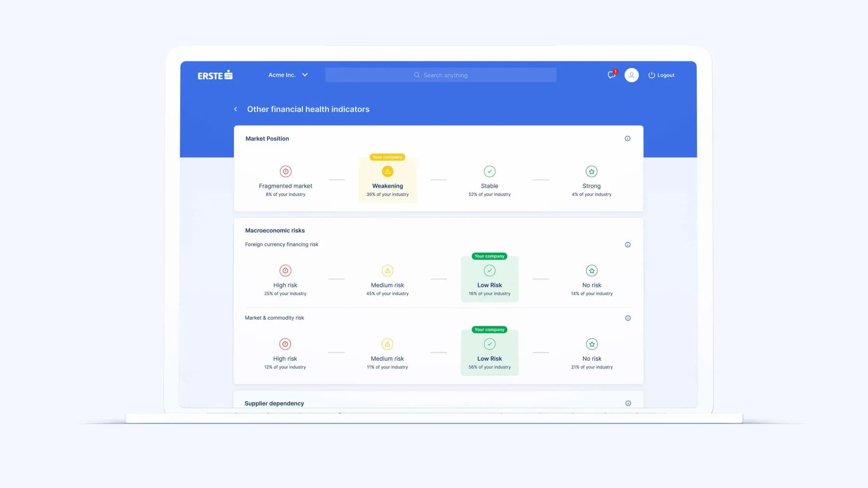
Task: Click '36% of your industry' text
Action: click(x=388, y=194)
